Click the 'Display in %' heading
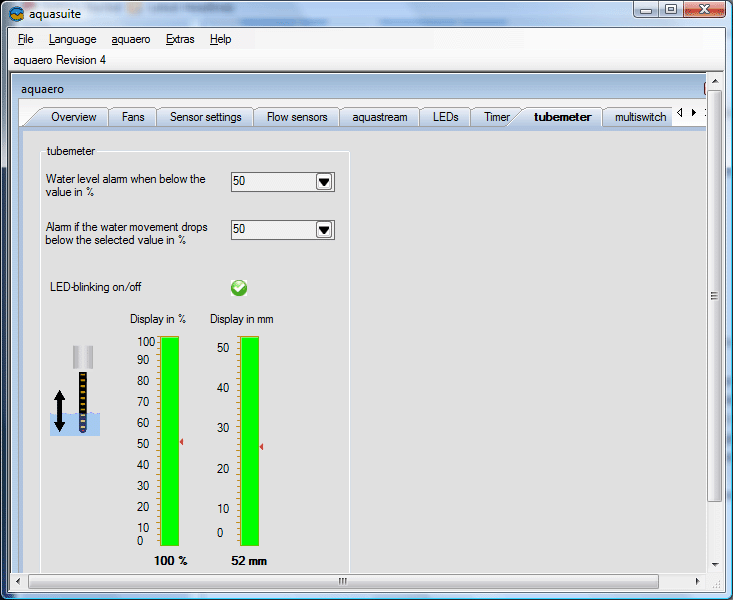The width and height of the screenshot is (733, 600). pos(158,319)
